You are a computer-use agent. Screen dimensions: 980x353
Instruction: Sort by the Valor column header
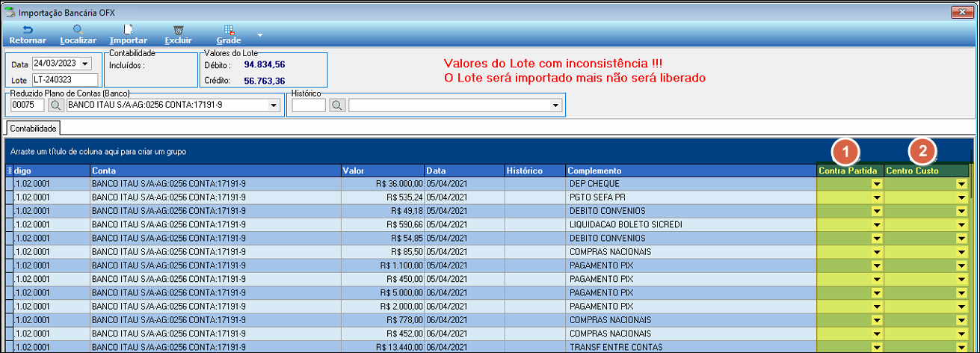coord(382,171)
